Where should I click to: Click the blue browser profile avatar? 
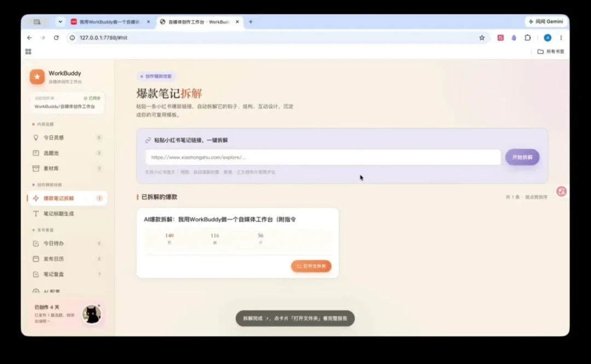(x=548, y=38)
